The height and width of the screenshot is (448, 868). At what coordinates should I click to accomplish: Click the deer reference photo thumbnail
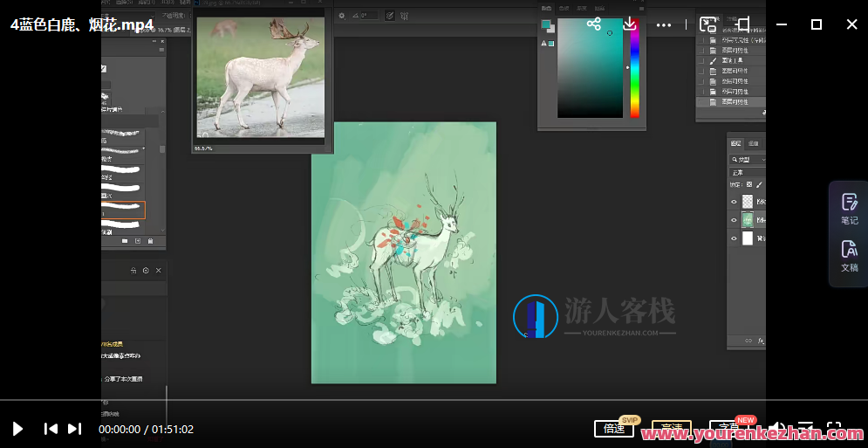(x=259, y=77)
